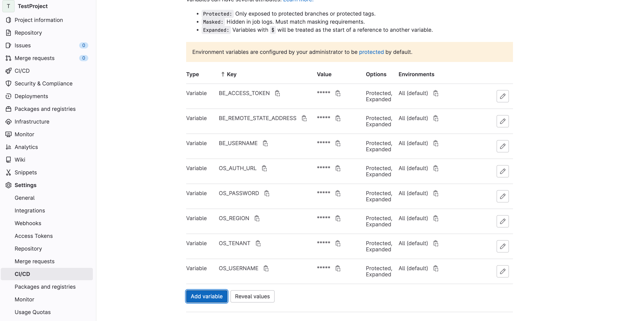644x321 pixels.
Task: Select the TestProject avatar at the top
Action: point(8,6)
